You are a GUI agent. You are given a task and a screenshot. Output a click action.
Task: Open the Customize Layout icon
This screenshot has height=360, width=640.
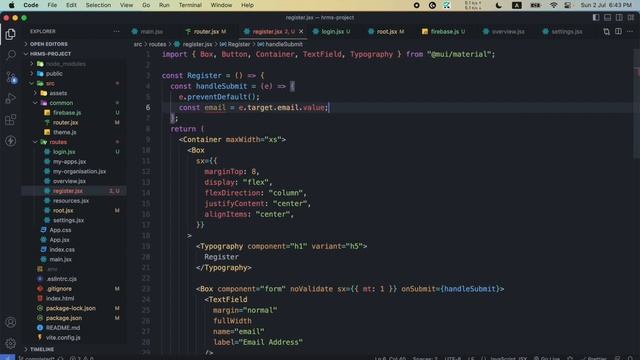[631, 18]
